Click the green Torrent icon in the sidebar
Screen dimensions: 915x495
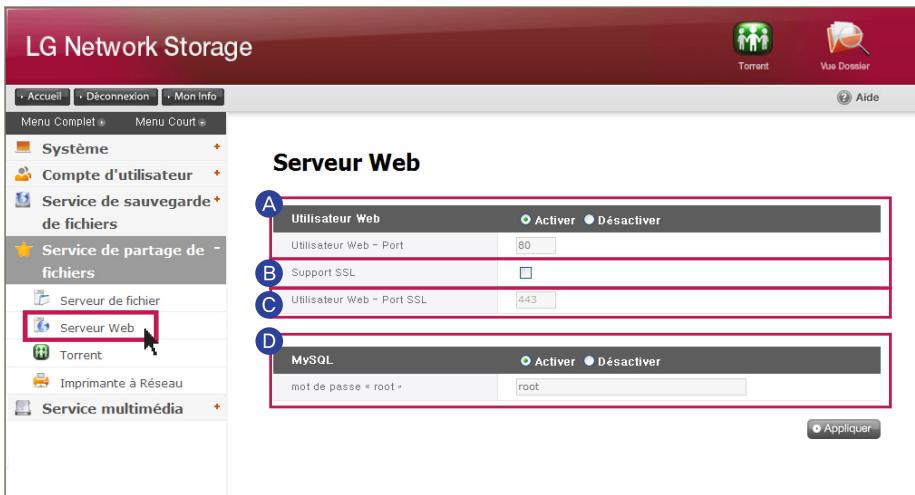point(41,353)
